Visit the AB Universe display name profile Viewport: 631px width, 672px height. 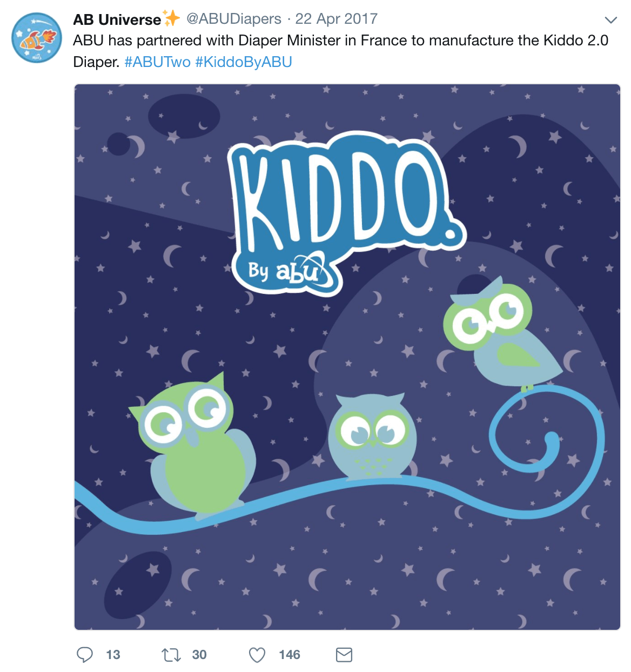click(x=117, y=19)
